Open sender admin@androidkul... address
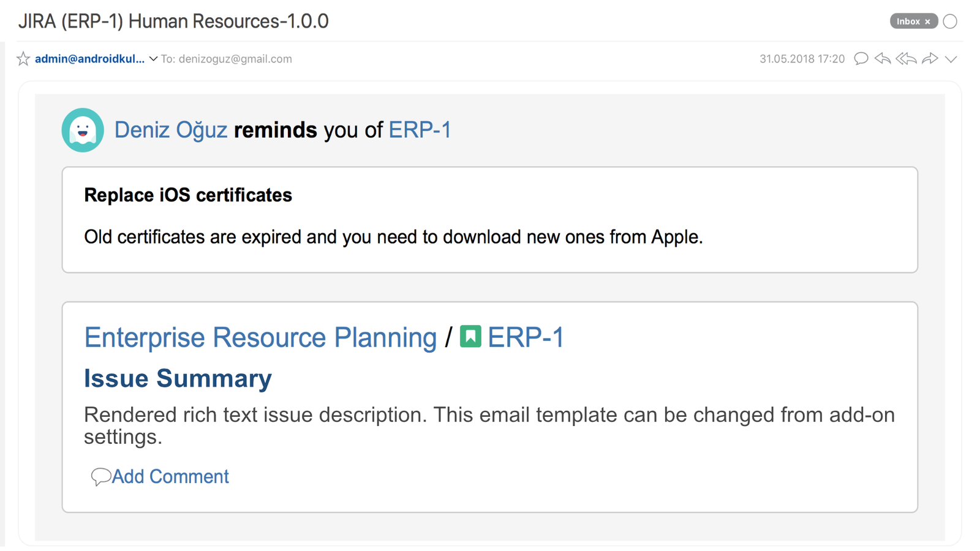The height and width of the screenshot is (551, 980). click(89, 59)
